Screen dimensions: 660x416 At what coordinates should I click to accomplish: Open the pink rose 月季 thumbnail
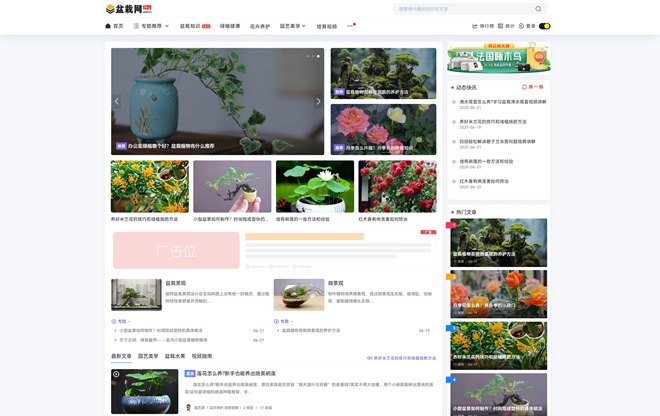click(383, 129)
